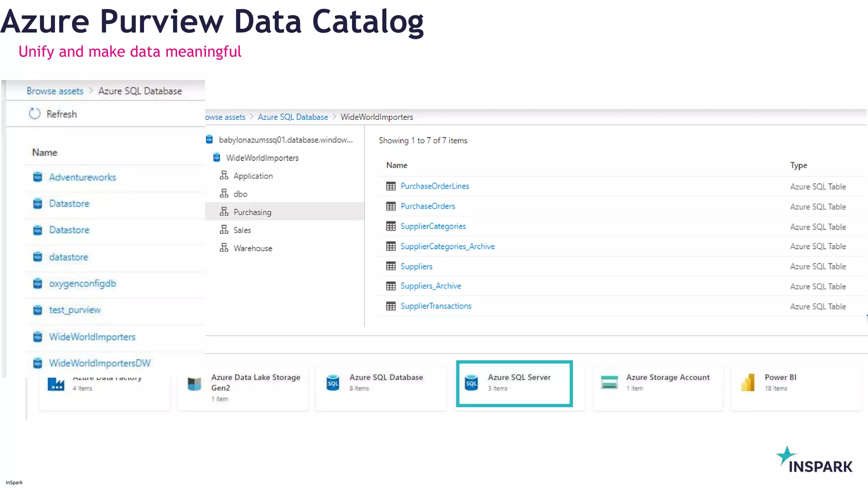This screenshot has height=488, width=868.
Task: Click the Refresh circular arrow icon
Action: [35, 114]
